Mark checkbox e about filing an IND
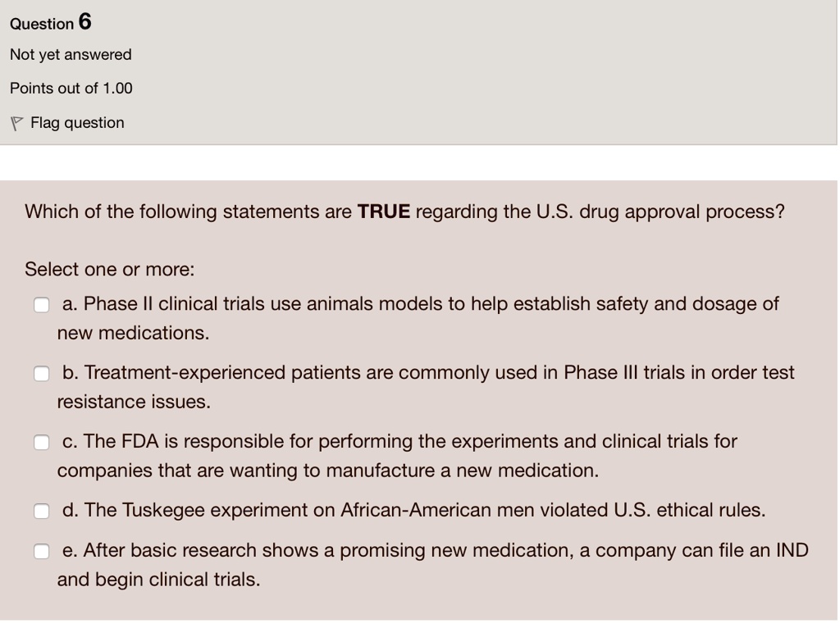Viewport: 840px width, 628px height. pos(41,551)
